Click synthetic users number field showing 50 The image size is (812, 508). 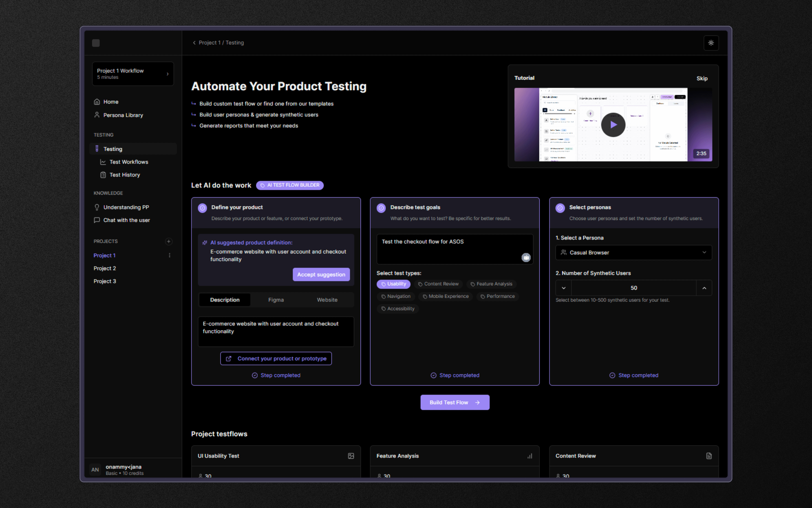pos(634,288)
